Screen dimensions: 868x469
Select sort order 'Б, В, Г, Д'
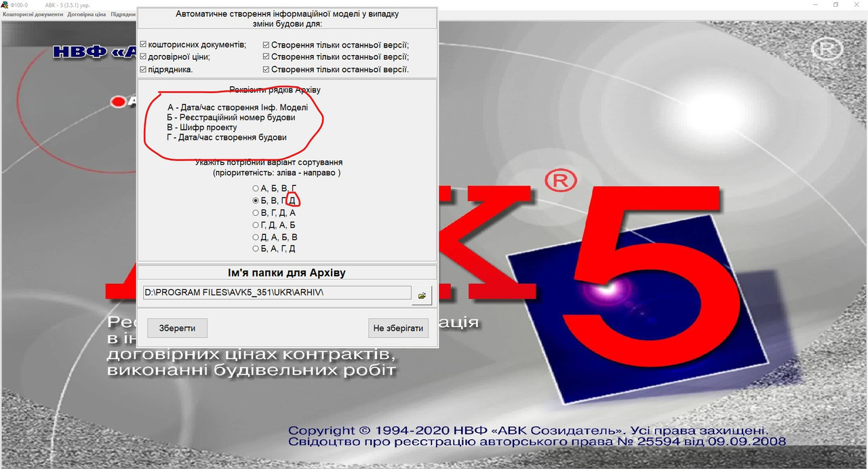pyautogui.click(x=256, y=200)
